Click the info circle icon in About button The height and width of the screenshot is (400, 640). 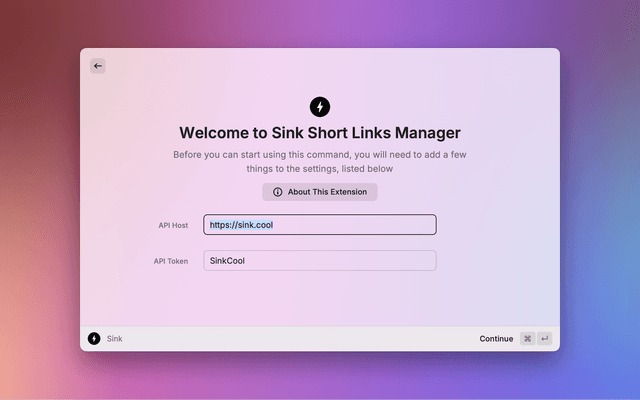click(x=278, y=192)
